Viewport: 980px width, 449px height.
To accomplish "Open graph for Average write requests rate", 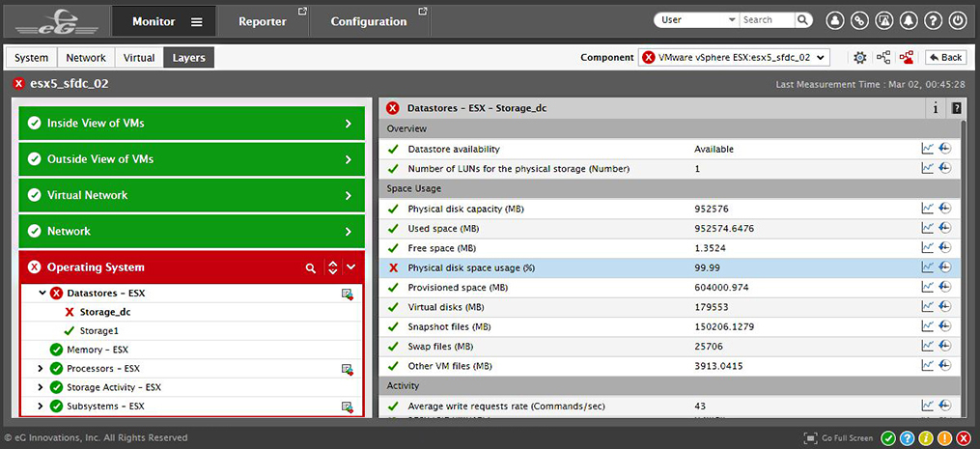I will [928, 406].
